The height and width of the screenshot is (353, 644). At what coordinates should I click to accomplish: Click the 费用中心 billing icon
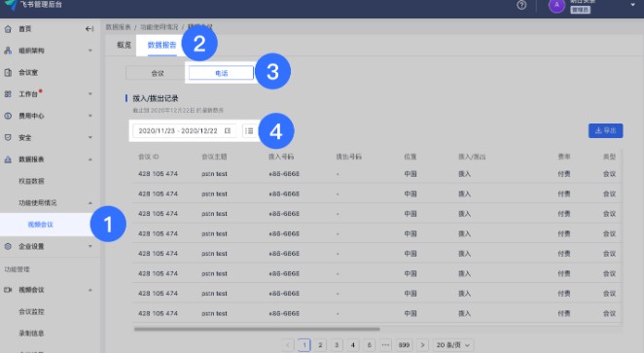8,116
